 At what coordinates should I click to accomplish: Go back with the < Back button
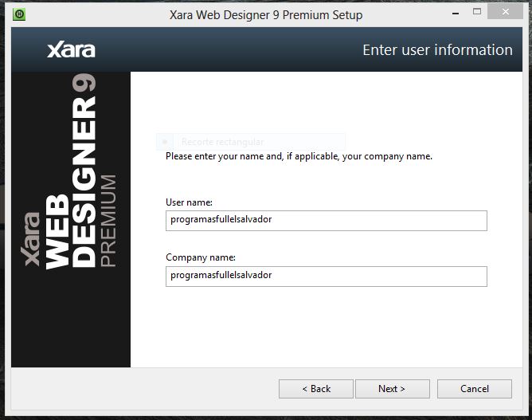point(316,389)
